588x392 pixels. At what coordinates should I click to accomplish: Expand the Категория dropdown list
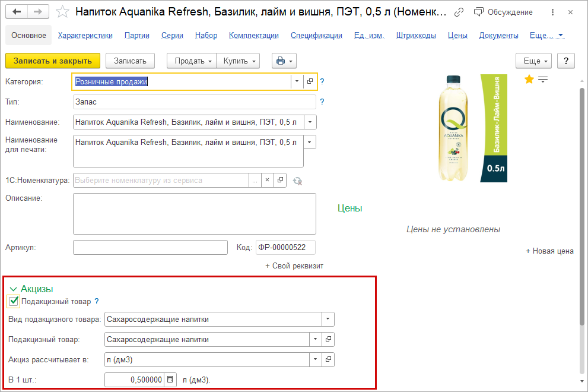[x=297, y=81]
